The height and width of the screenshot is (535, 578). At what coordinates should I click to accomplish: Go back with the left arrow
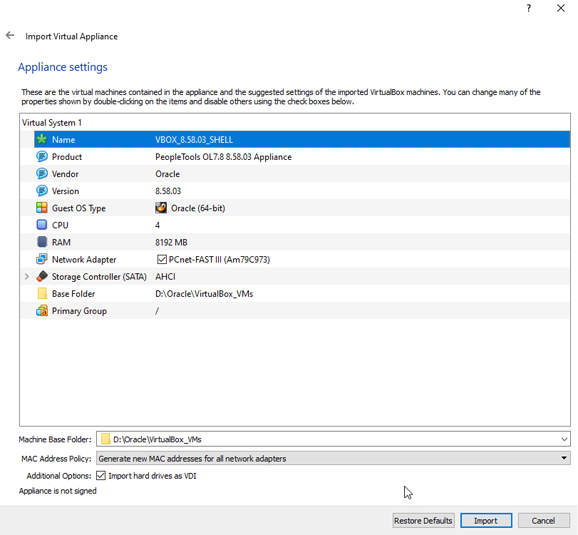click(10, 35)
